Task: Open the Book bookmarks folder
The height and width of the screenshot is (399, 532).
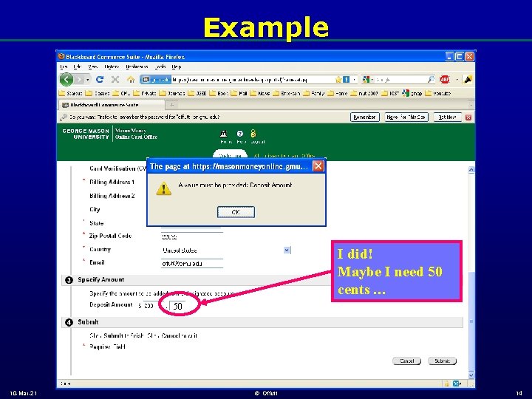Action: pyautogui.click(x=219, y=93)
